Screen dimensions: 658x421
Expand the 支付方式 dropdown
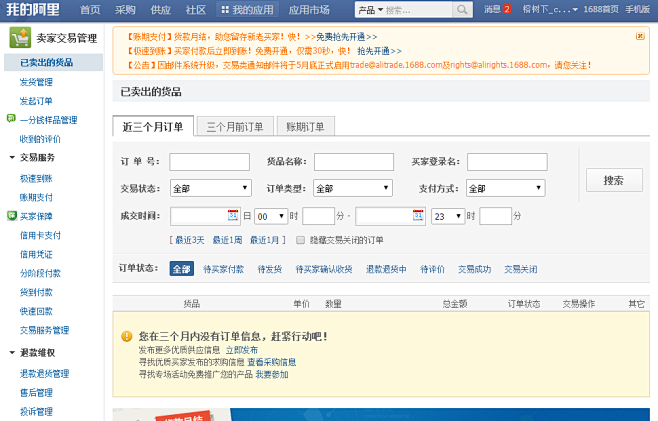pyautogui.click(x=505, y=188)
